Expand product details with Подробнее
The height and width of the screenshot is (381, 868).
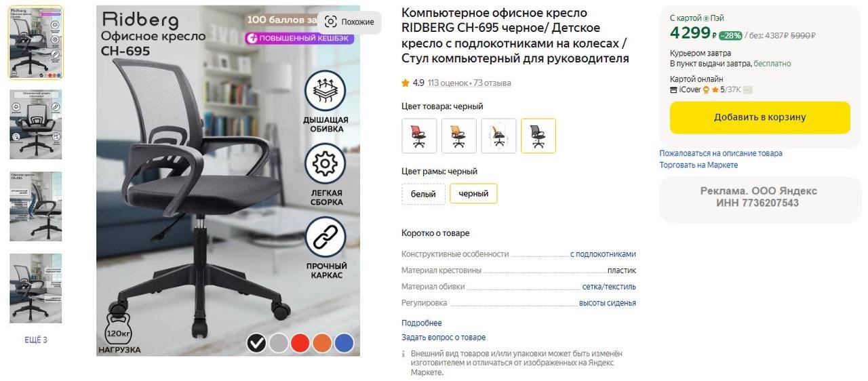pos(421,323)
